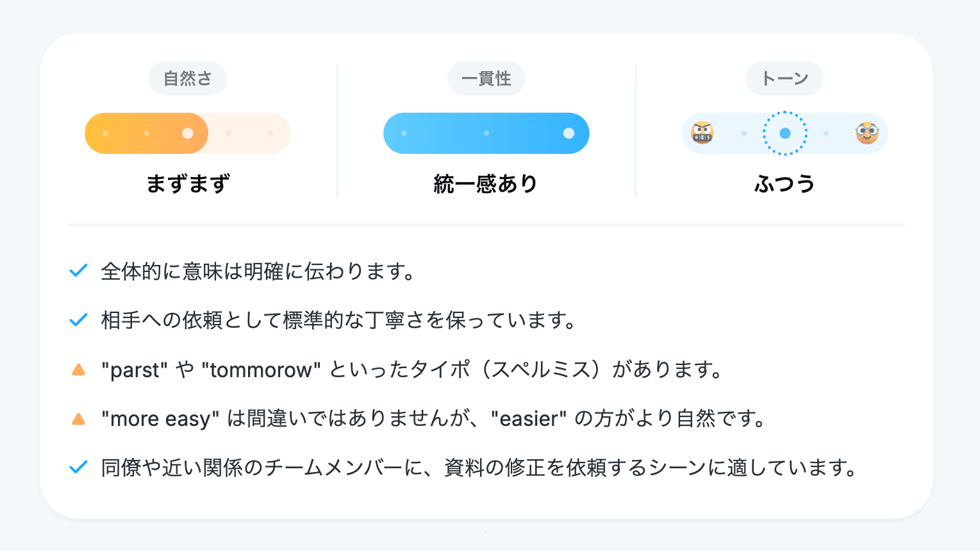Viewport: 980px width, 551px height.
Task: Click the "easier" の方がより自然です suggestion text
Action: tap(628, 419)
